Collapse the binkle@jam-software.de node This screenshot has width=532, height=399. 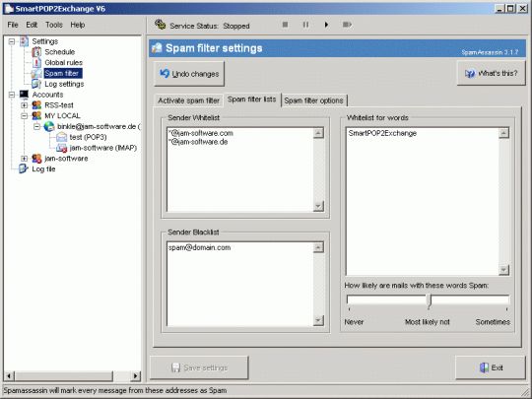pyautogui.click(x=36, y=126)
